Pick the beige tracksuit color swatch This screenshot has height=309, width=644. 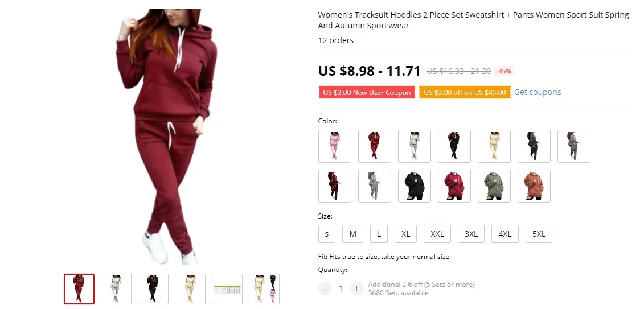pos(494,146)
